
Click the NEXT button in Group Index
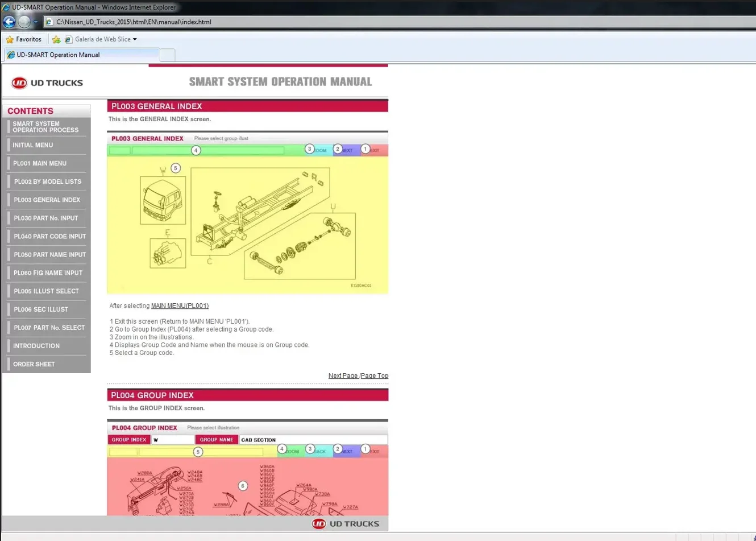click(347, 451)
